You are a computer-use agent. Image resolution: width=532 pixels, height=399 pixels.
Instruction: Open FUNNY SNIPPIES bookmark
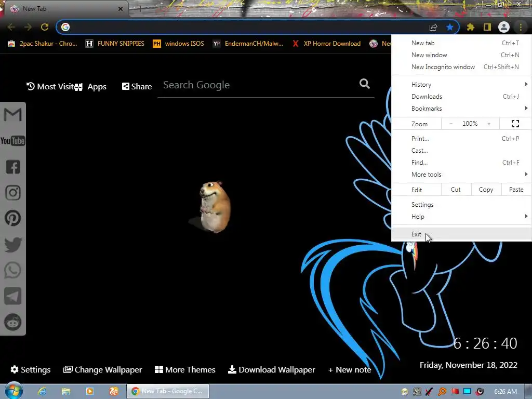(115, 44)
